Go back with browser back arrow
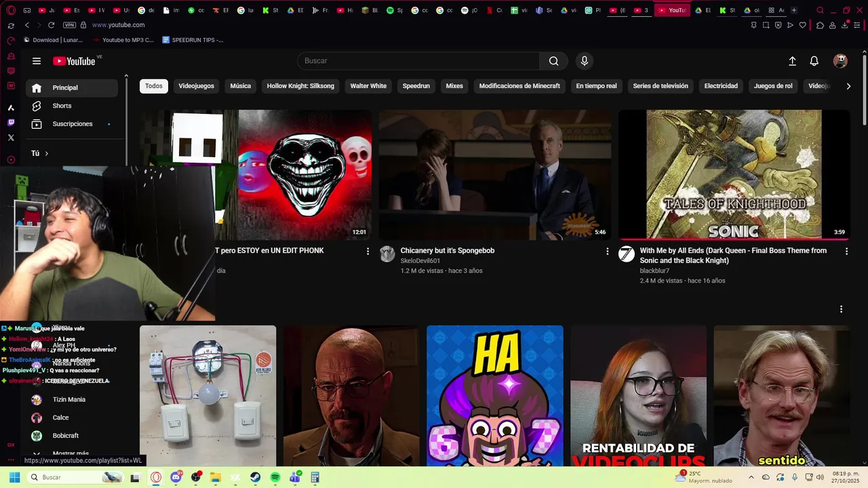Image resolution: width=868 pixels, height=488 pixels. [27, 25]
